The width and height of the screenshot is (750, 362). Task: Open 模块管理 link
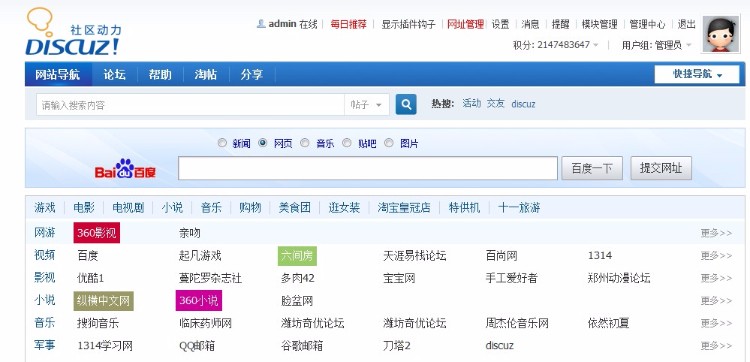click(600, 24)
